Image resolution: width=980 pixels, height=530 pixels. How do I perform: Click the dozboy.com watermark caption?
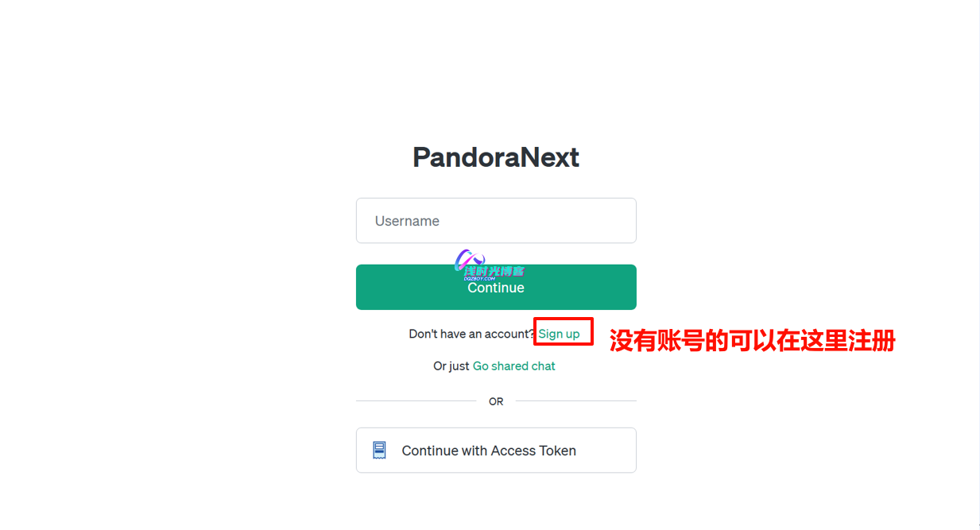pyautogui.click(x=479, y=279)
